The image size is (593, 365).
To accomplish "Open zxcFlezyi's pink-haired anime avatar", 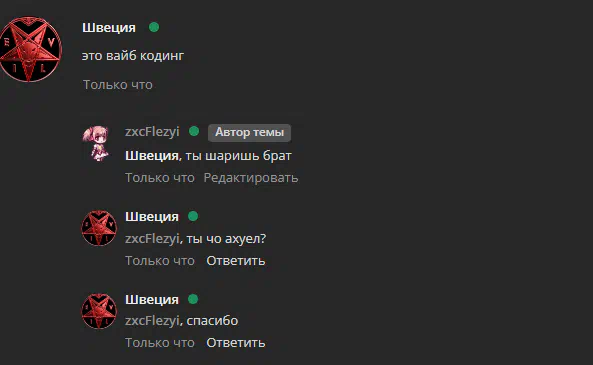I will click(97, 143).
